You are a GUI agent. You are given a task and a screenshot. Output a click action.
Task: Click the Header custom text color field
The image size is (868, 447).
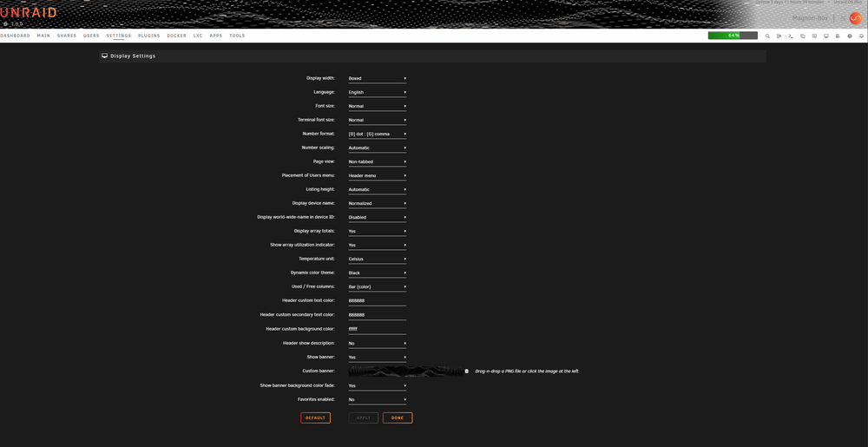(x=377, y=301)
